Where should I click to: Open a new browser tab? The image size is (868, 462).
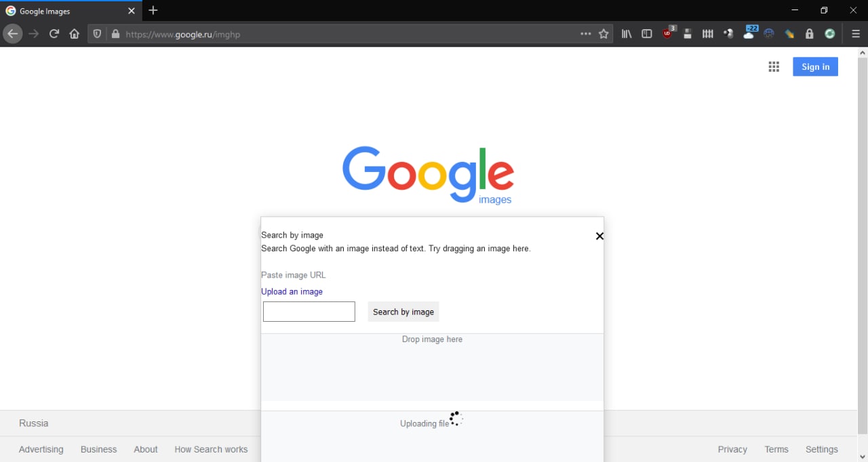coord(153,10)
